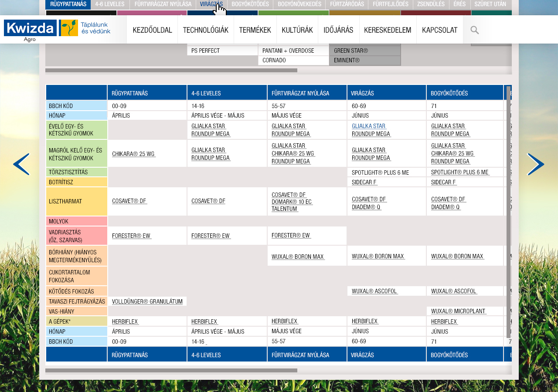Click the BOGYÓKÖTŐDÉS table footer cell
The height and width of the screenshot is (392, 558).
pos(465,355)
